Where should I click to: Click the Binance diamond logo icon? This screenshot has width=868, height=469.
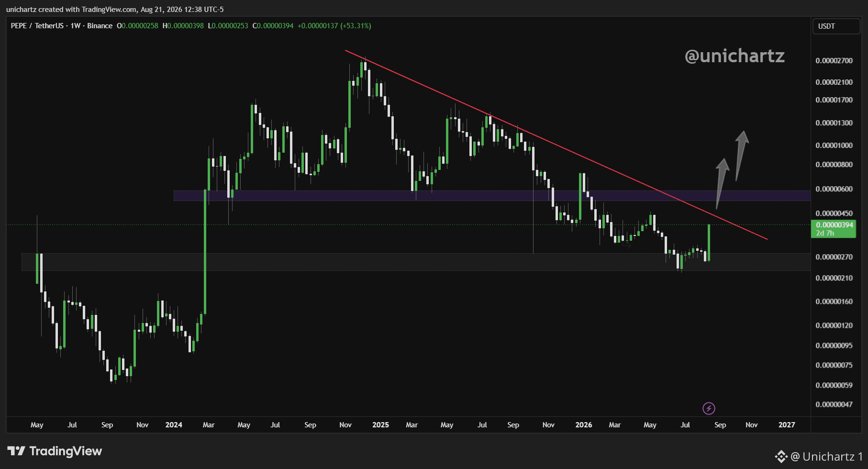point(781,457)
